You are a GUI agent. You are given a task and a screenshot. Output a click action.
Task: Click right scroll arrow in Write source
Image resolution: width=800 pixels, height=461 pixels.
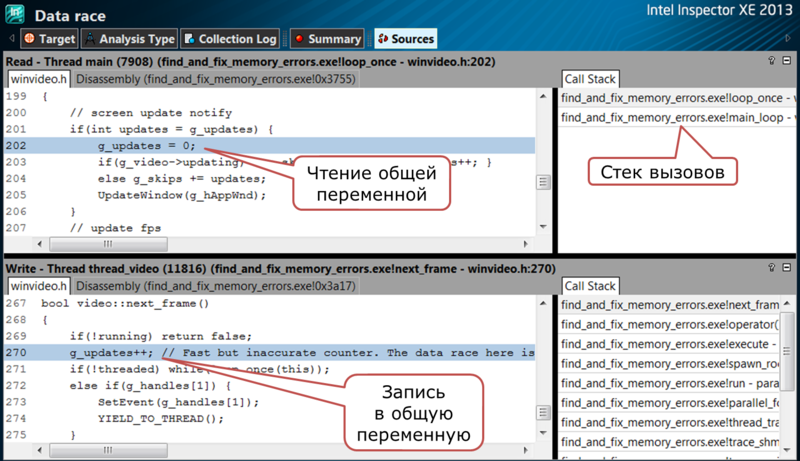[526, 450]
